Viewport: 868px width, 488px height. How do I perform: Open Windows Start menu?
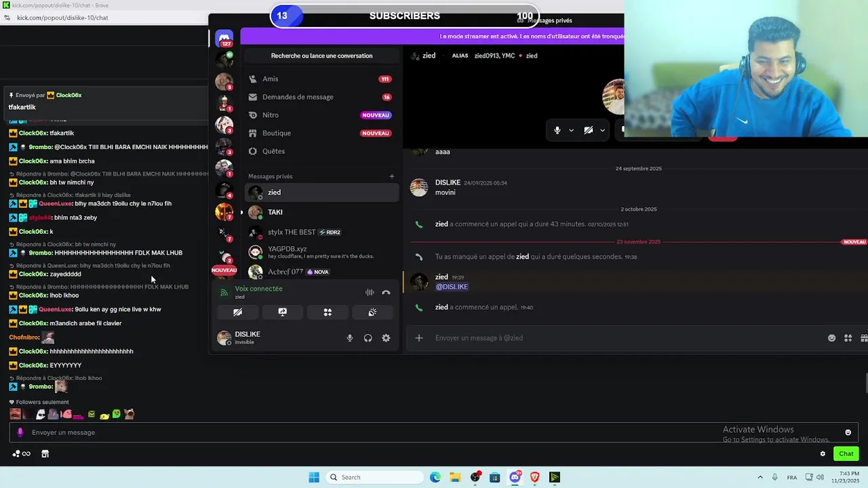tap(314, 477)
